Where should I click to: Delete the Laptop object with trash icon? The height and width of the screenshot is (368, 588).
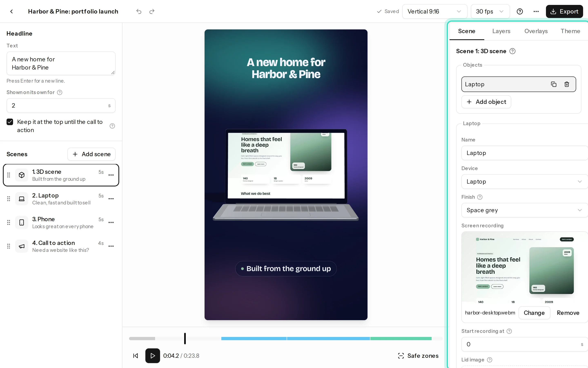(567, 84)
